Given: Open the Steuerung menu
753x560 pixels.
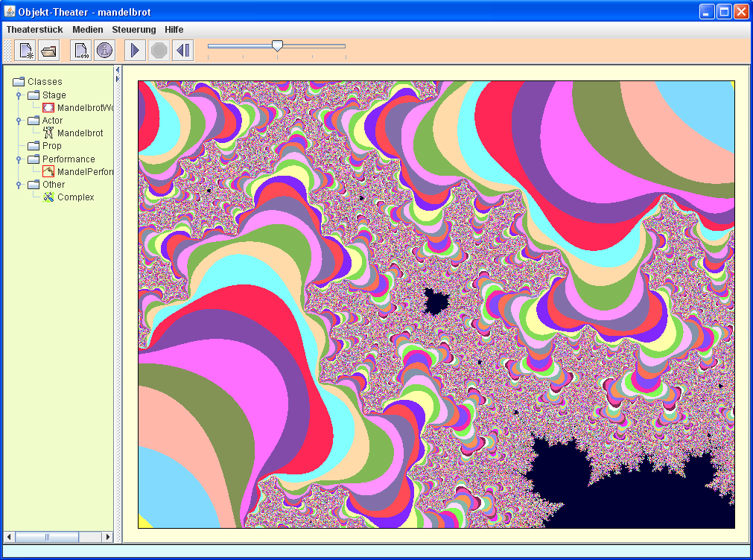Looking at the screenshot, I should click(x=134, y=30).
